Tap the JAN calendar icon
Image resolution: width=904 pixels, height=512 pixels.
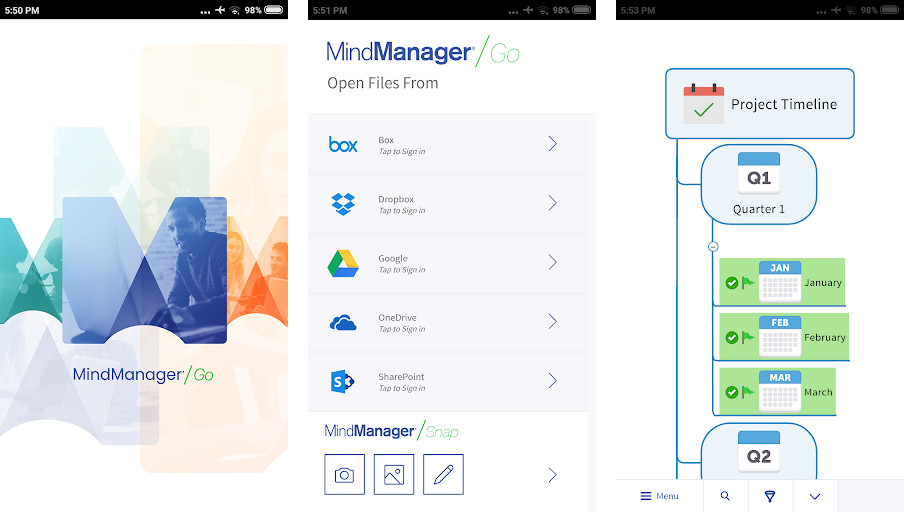tap(780, 281)
